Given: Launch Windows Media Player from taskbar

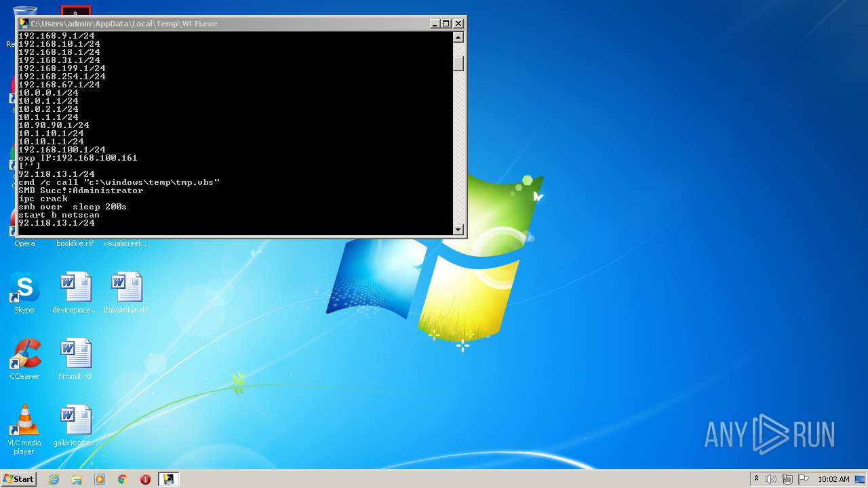Looking at the screenshot, I should click(x=100, y=479).
